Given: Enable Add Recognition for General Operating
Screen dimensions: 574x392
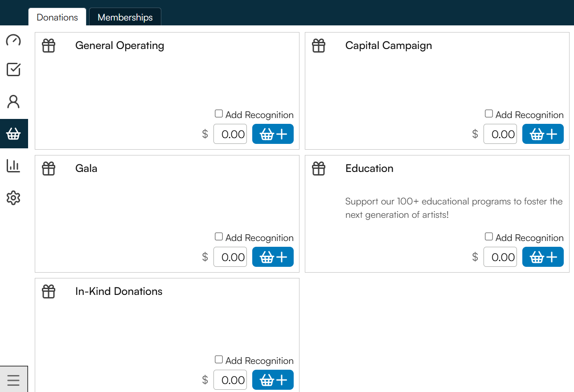Looking at the screenshot, I should pyautogui.click(x=219, y=114).
